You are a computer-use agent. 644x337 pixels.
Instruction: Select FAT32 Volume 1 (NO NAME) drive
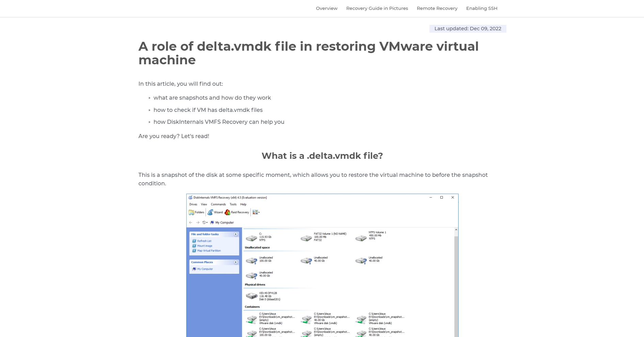pyautogui.click(x=324, y=237)
